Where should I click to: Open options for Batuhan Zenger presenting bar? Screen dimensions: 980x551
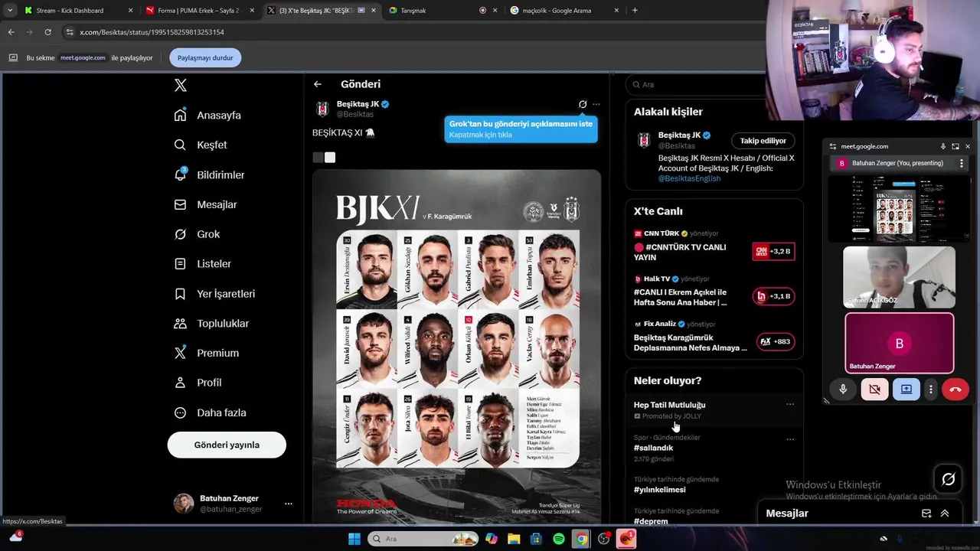tap(962, 163)
